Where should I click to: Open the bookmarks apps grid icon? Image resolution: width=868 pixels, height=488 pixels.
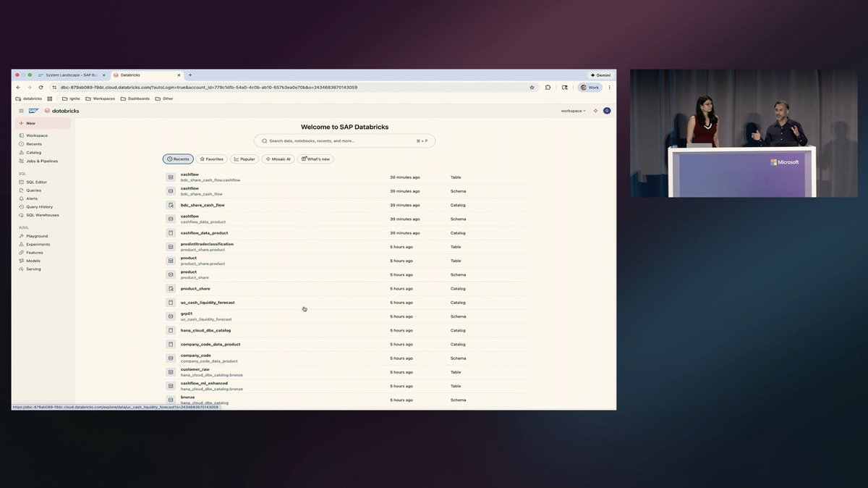(x=50, y=98)
